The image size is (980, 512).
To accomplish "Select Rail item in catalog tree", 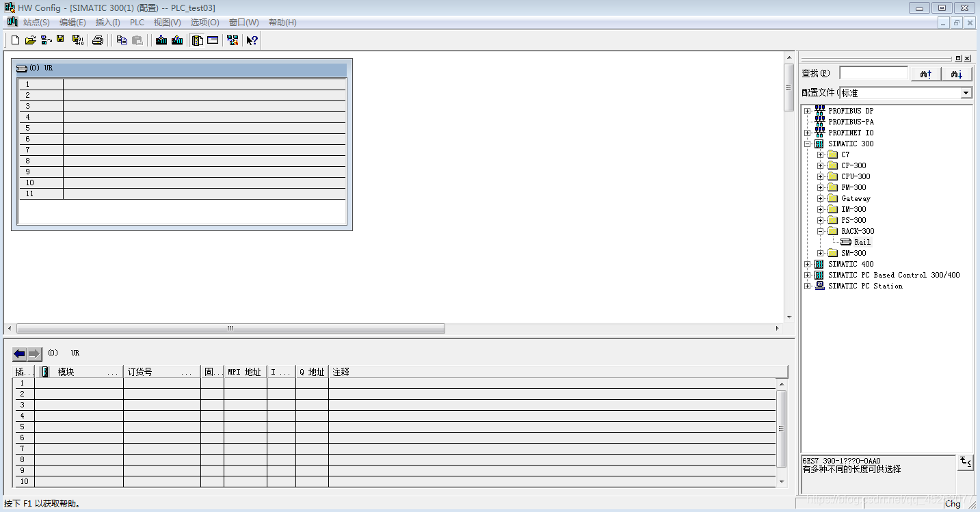I will point(862,242).
